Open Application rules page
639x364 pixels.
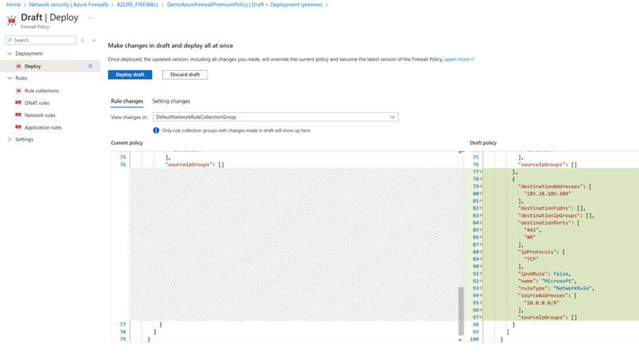point(43,127)
